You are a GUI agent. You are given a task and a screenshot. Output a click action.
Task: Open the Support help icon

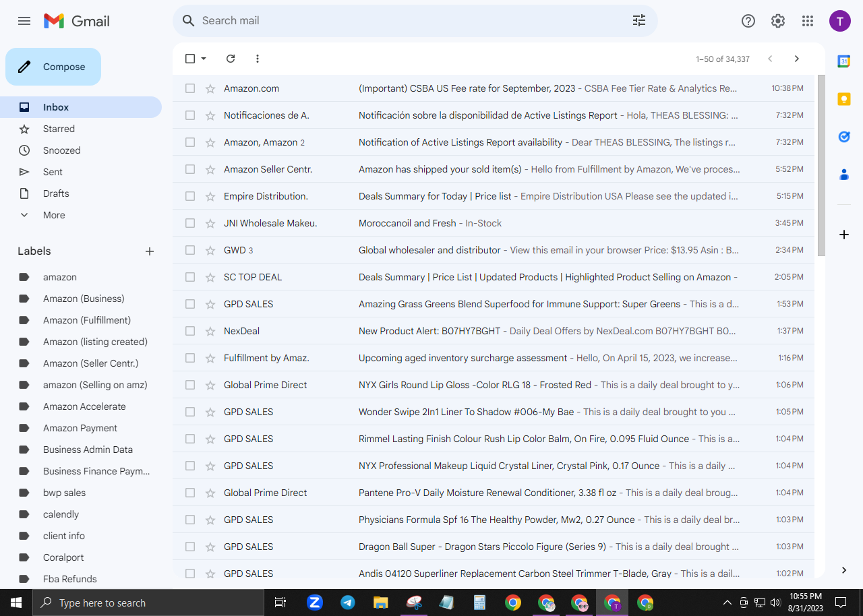[x=748, y=21]
